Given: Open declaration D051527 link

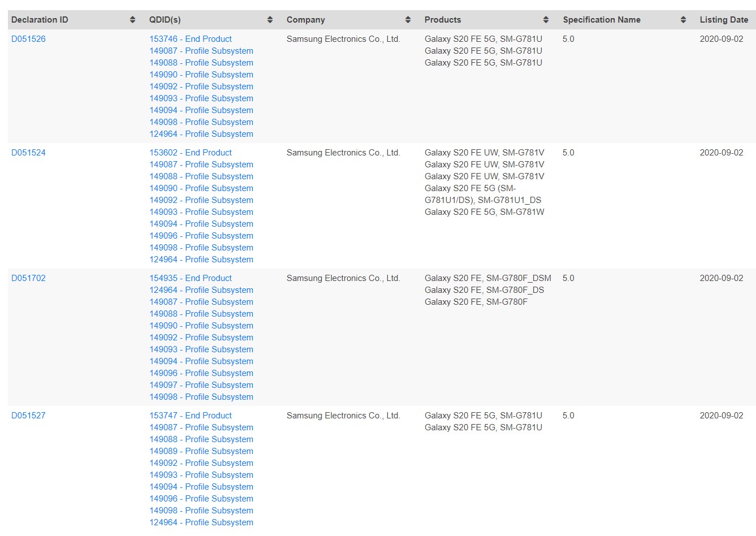Looking at the screenshot, I should point(28,416).
